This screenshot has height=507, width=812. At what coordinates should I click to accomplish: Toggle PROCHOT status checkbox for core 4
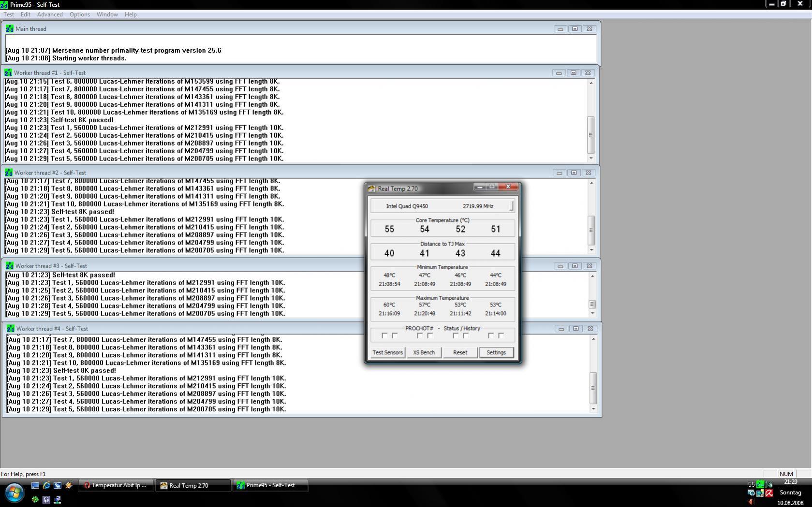[491, 335]
